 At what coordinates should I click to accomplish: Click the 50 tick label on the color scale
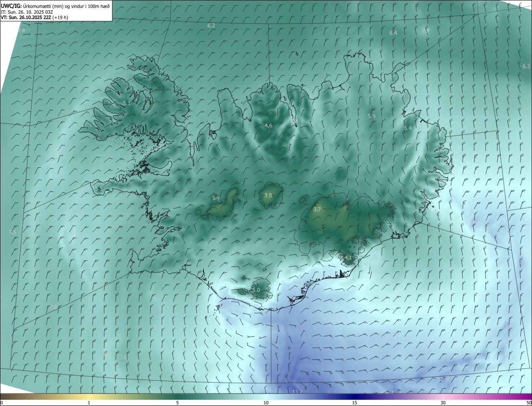pyautogui.click(x=529, y=403)
